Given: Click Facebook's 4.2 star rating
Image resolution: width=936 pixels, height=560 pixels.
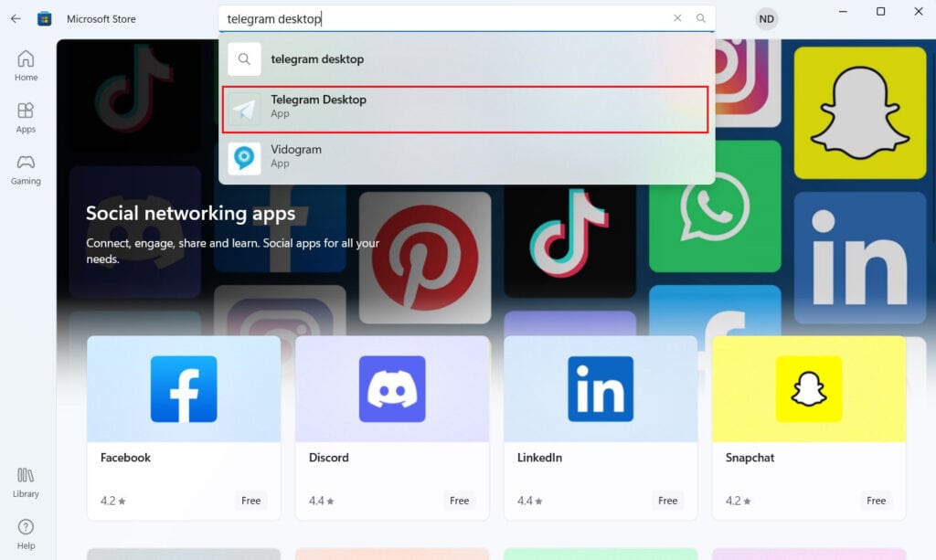Looking at the screenshot, I should (112, 501).
